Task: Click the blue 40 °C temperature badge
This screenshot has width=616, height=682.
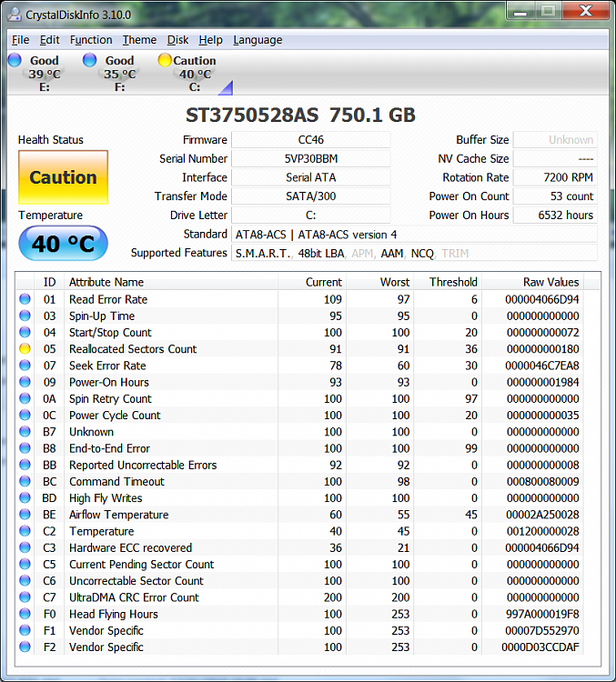Action: tap(63, 243)
